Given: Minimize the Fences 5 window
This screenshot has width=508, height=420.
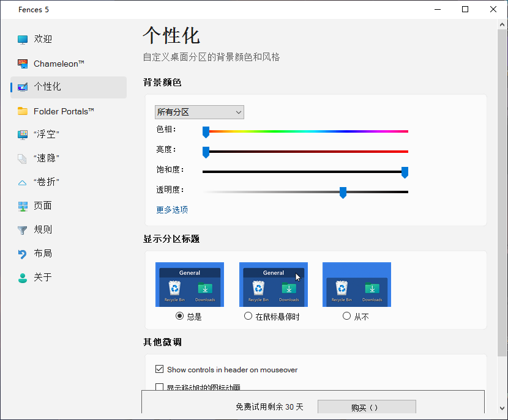Looking at the screenshot, I should pos(438,9).
